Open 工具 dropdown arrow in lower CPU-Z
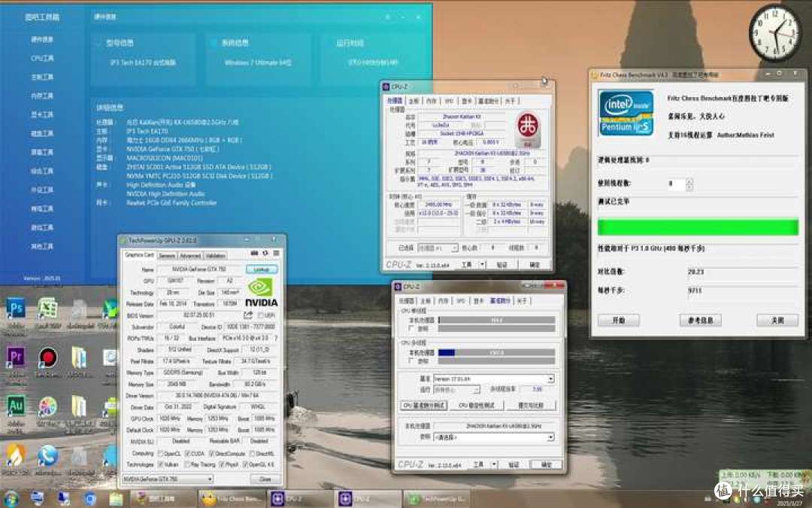This screenshot has height=508, width=812. [x=494, y=464]
